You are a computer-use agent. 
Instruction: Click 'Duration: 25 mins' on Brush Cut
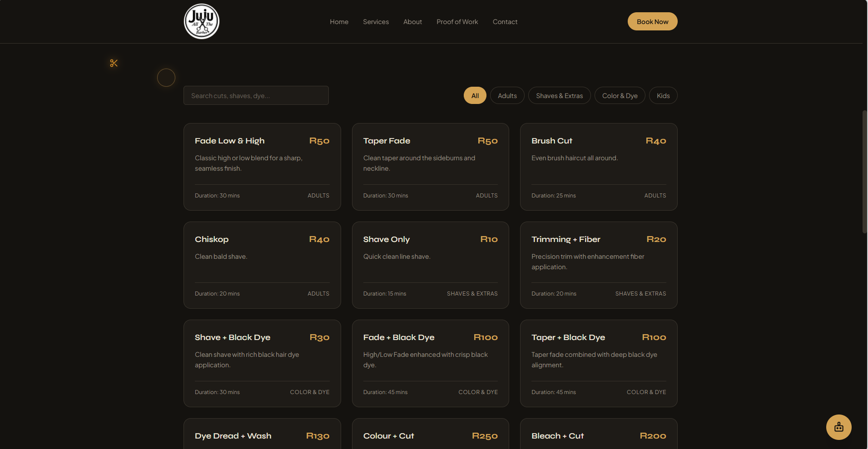click(554, 196)
